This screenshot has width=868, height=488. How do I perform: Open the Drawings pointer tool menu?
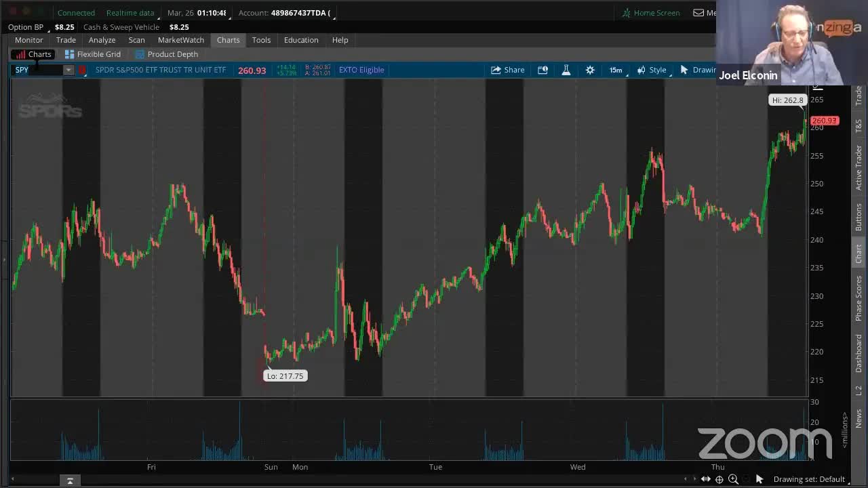tap(697, 70)
